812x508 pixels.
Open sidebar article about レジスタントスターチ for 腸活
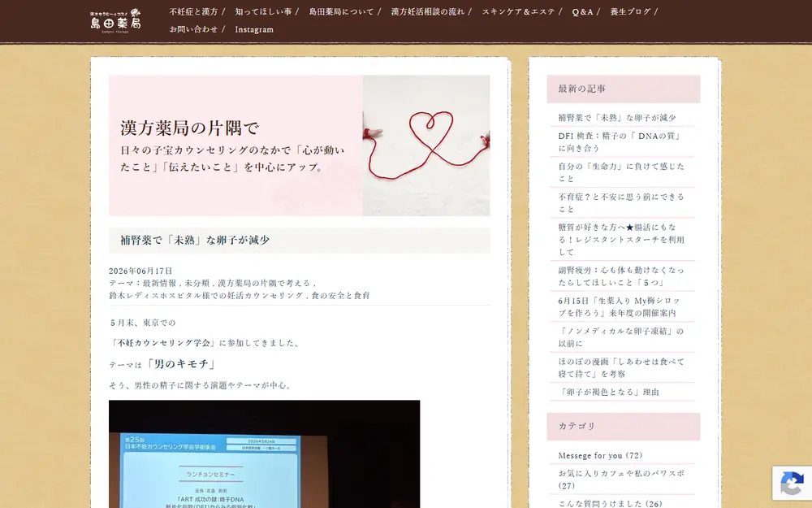pos(621,240)
